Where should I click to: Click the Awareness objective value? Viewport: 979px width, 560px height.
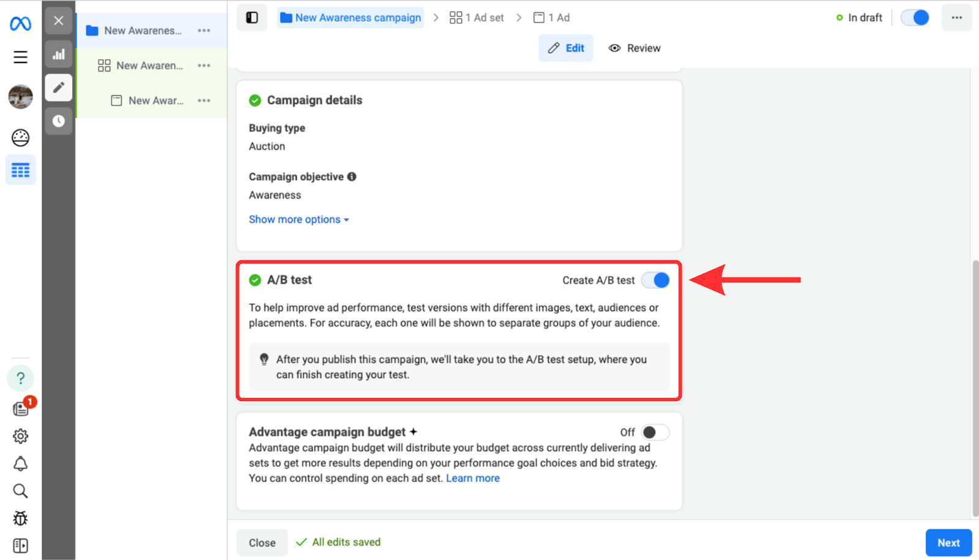tap(275, 195)
